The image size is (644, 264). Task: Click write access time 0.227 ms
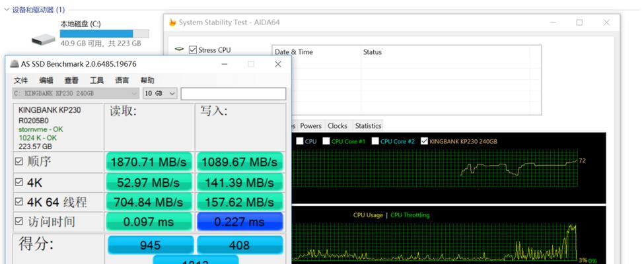pyautogui.click(x=240, y=222)
